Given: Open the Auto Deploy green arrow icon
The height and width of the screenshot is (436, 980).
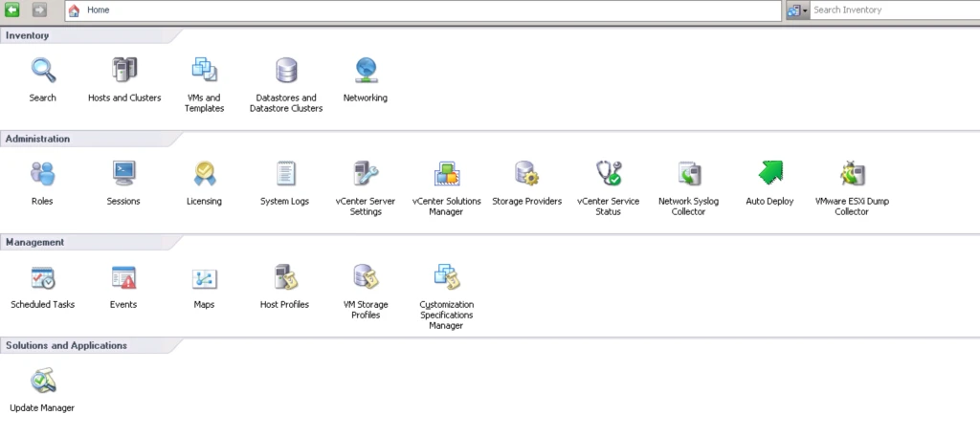Looking at the screenshot, I should pos(770,173).
